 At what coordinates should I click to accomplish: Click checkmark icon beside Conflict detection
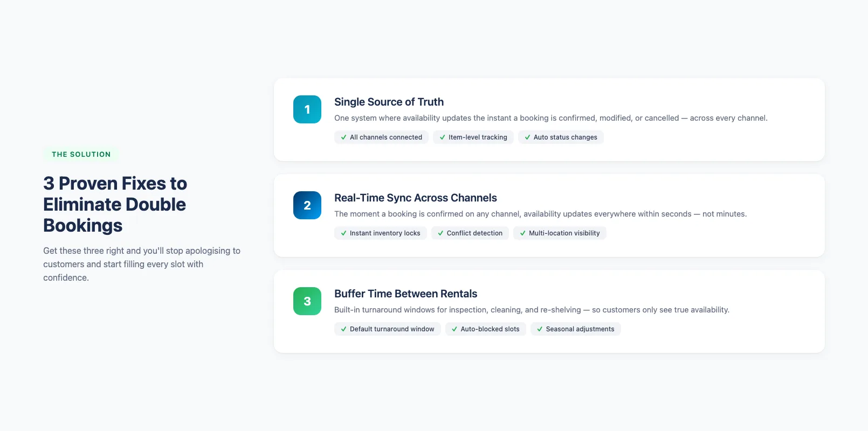(x=440, y=233)
